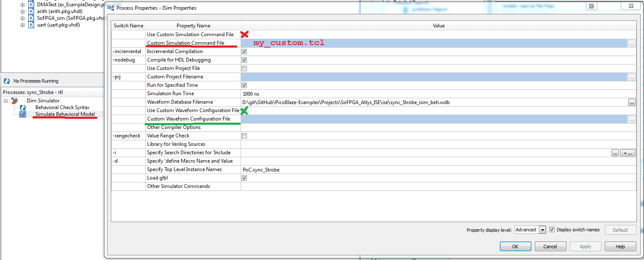
Task: Uncheck Display switch names
Action: coord(552,230)
